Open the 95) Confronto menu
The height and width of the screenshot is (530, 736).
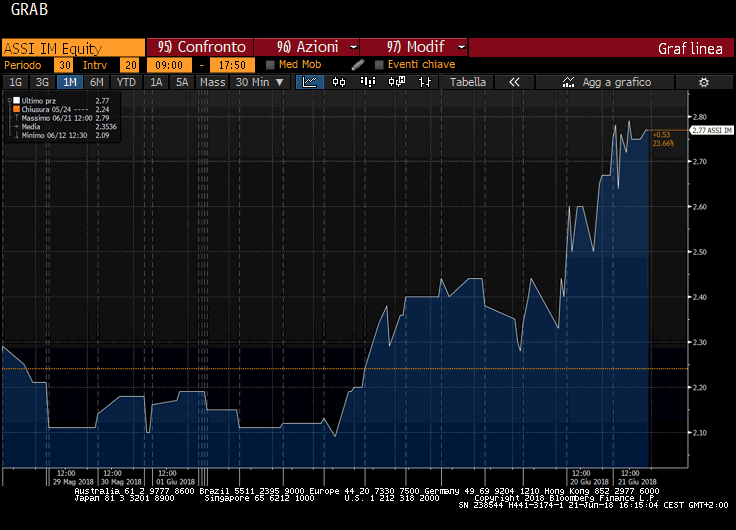pyautogui.click(x=200, y=47)
